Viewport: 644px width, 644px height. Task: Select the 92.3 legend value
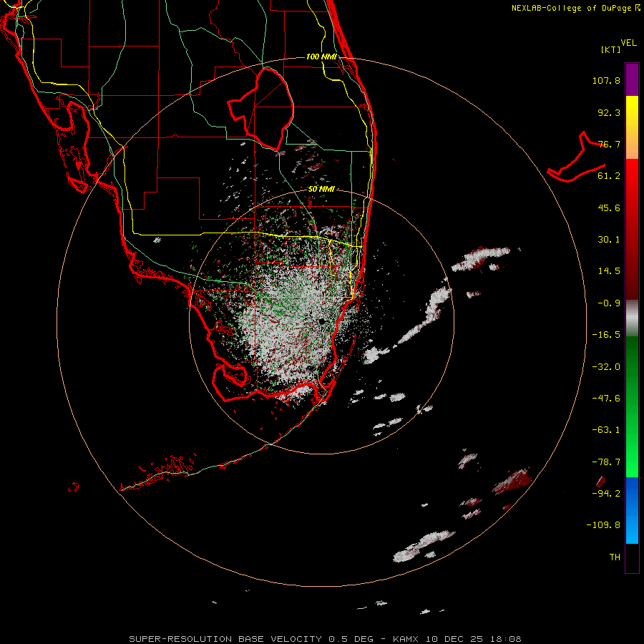pyautogui.click(x=609, y=112)
